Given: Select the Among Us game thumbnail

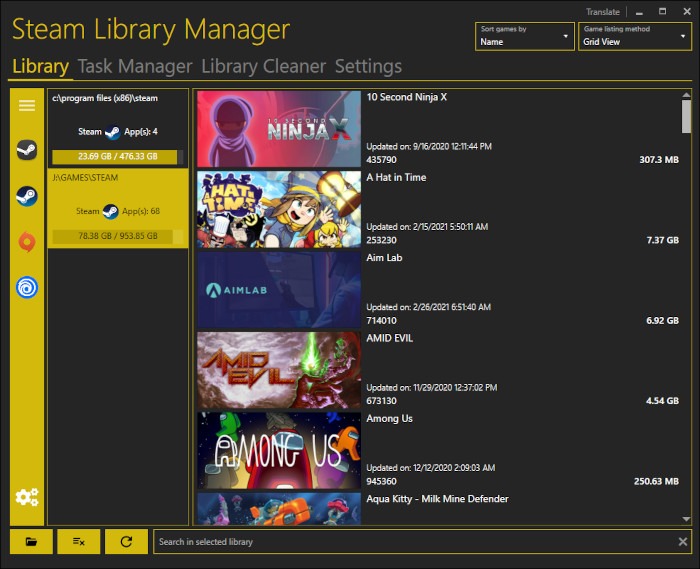Looking at the screenshot, I should (279, 451).
